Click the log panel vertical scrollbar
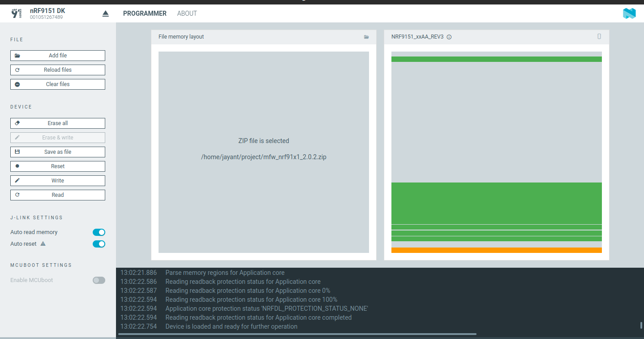 click(x=641, y=326)
